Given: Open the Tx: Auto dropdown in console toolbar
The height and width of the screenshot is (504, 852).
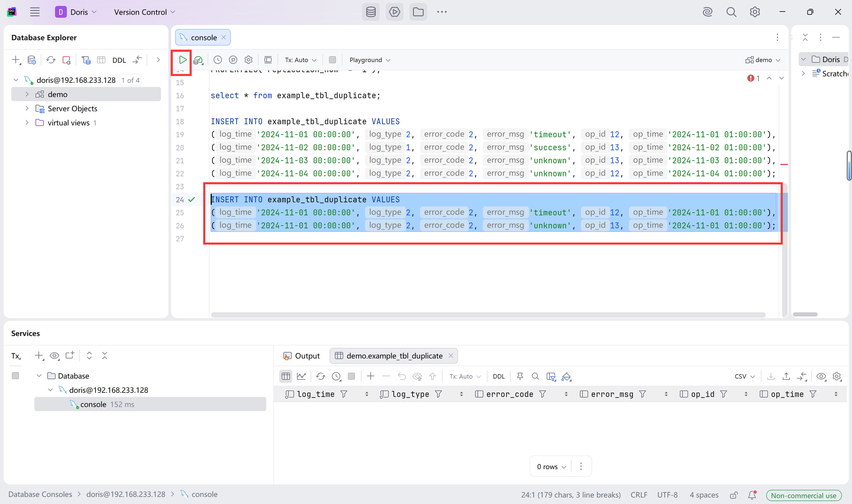Looking at the screenshot, I should 301,60.
